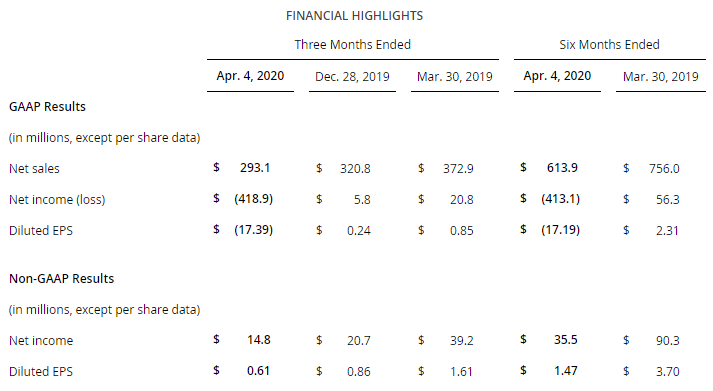The height and width of the screenshot is (391, 713).
Task: Click non-GAAP net income 20.7
Action: click(359, 341)
